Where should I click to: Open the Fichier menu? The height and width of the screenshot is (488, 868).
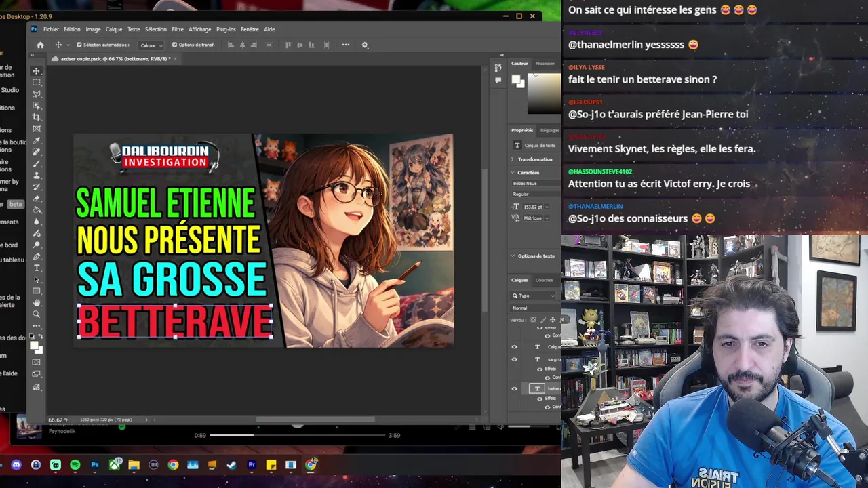[x=51, y=29]
